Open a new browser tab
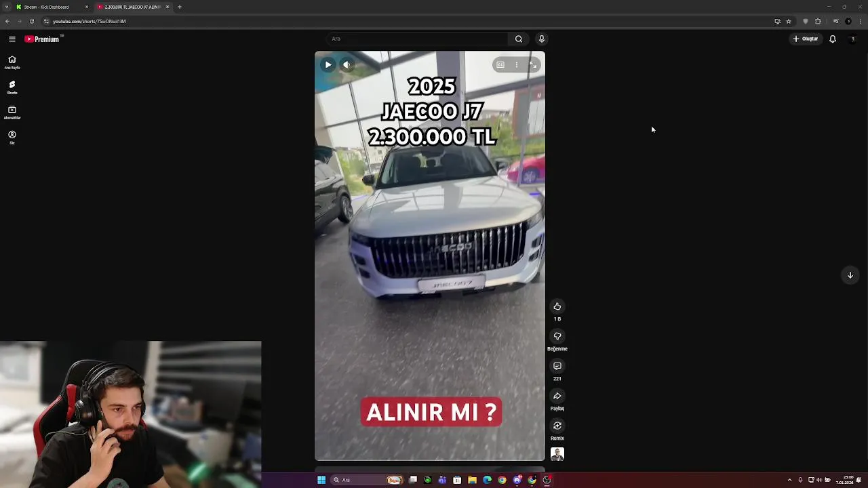Image resolution: width=868 pixels, height=488 pixels. coord(180,7)
